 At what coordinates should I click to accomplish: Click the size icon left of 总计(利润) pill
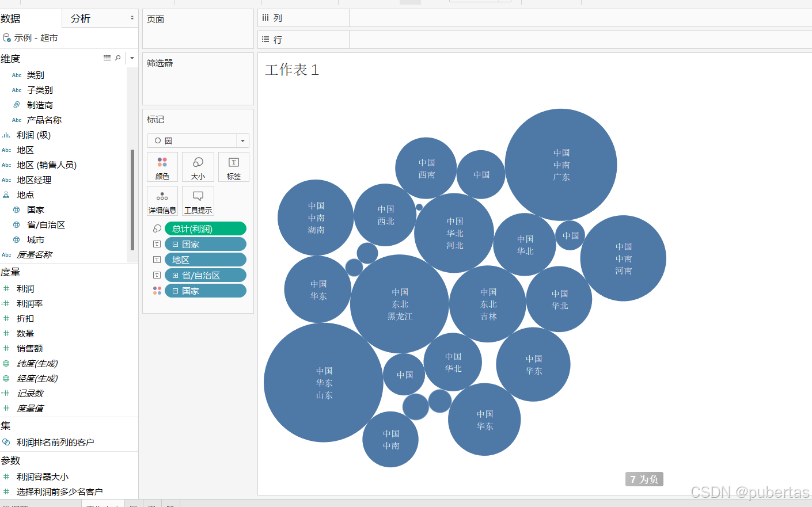(x=157, y=228)
